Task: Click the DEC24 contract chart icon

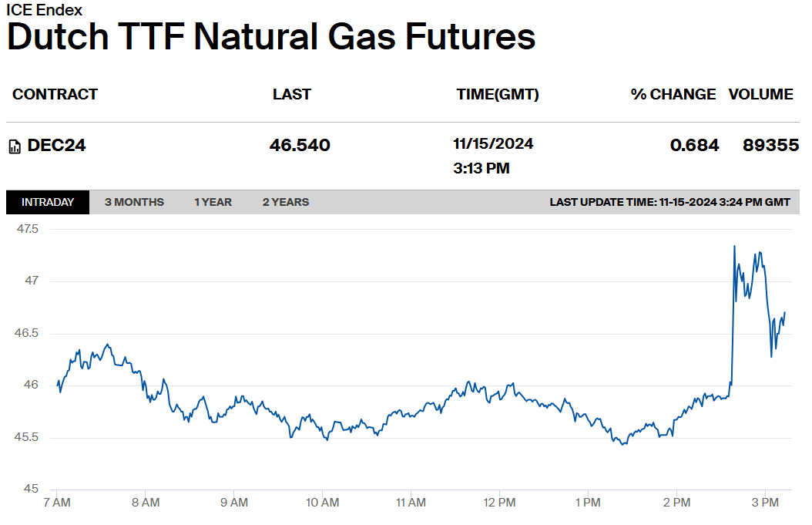Action: tap(15, 146)
